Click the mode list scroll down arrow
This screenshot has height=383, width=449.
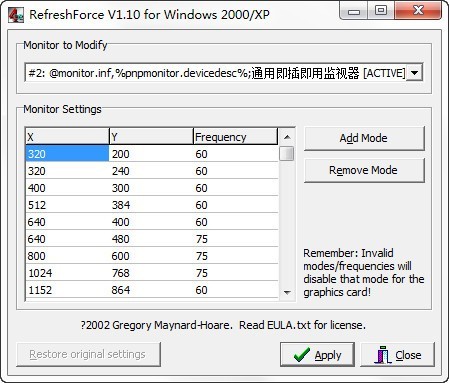point(287,292)
